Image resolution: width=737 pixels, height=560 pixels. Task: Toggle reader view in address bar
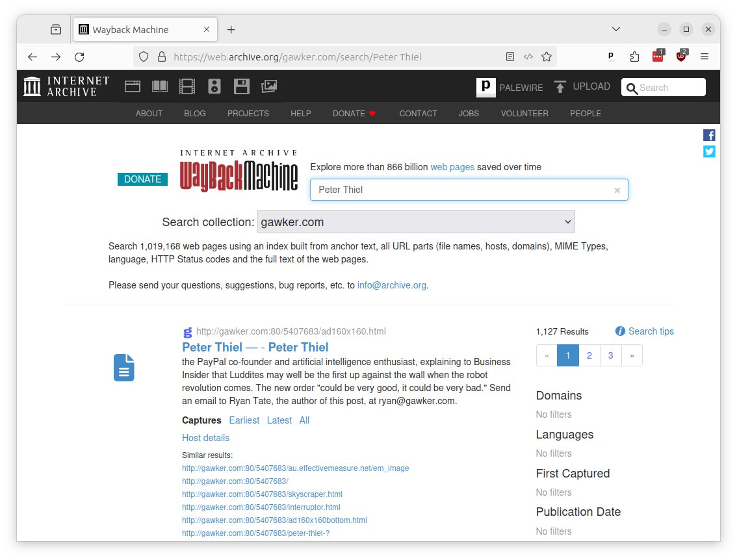tap(510, 57)
